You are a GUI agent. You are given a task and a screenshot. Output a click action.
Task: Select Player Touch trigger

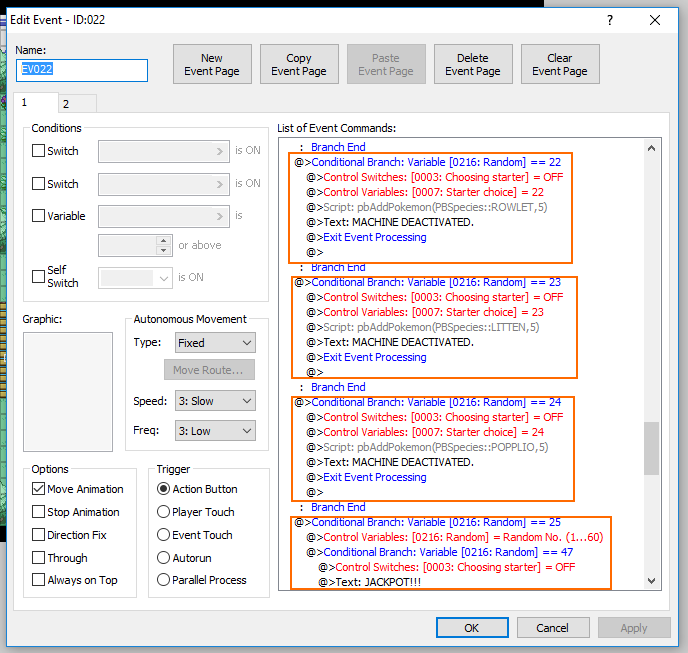point(163,512)
